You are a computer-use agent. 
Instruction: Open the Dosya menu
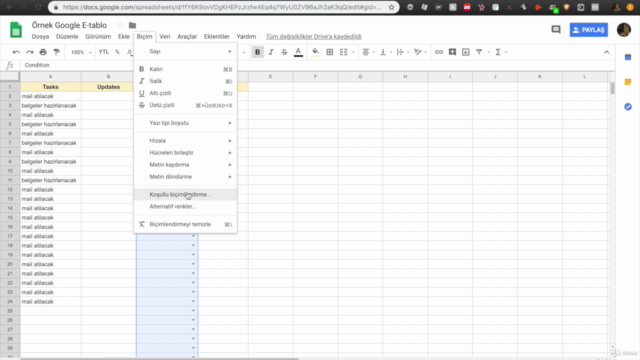(40, 36)
